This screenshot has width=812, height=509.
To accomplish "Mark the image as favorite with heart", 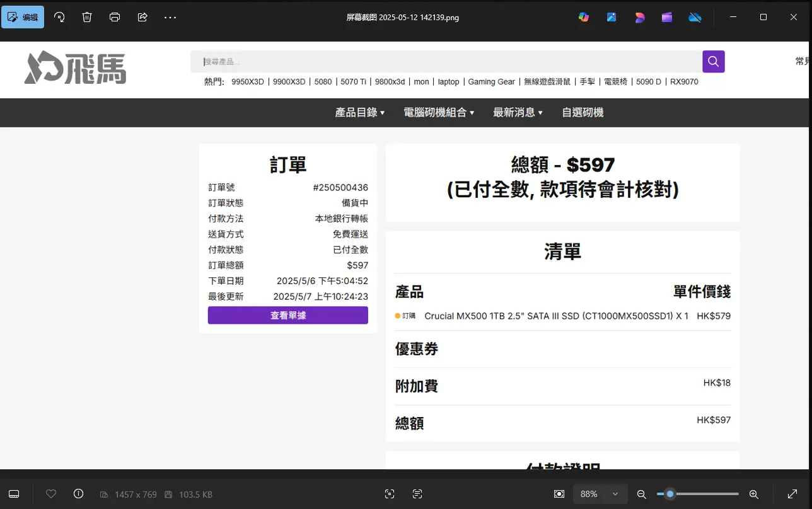I will [51, 494].
